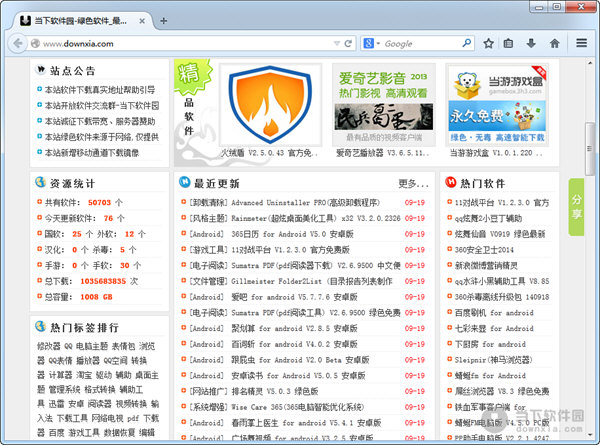600x445 pixels.
Task: Click the www.downxia.com address bar
Action: pyautogui.click(x=184, y=44)
